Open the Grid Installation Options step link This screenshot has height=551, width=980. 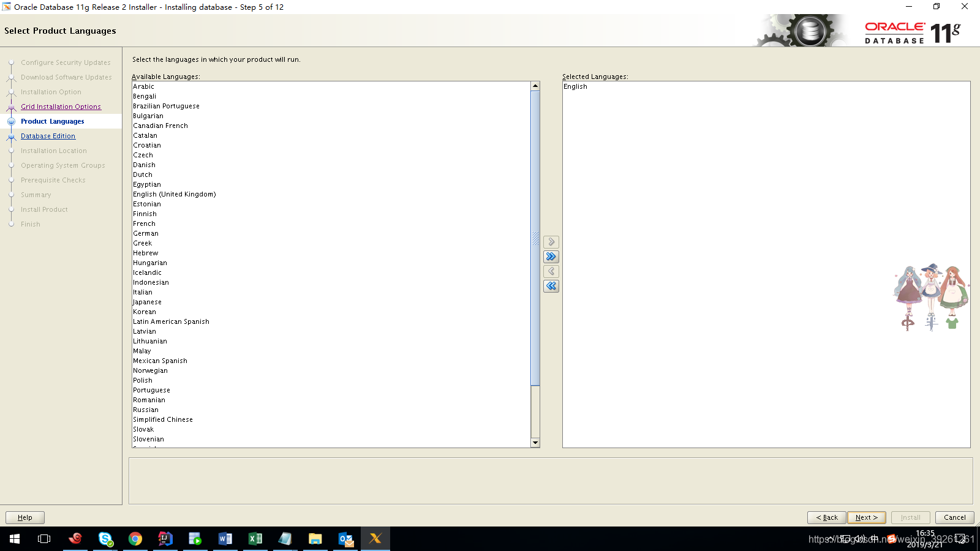click(61, 107)
